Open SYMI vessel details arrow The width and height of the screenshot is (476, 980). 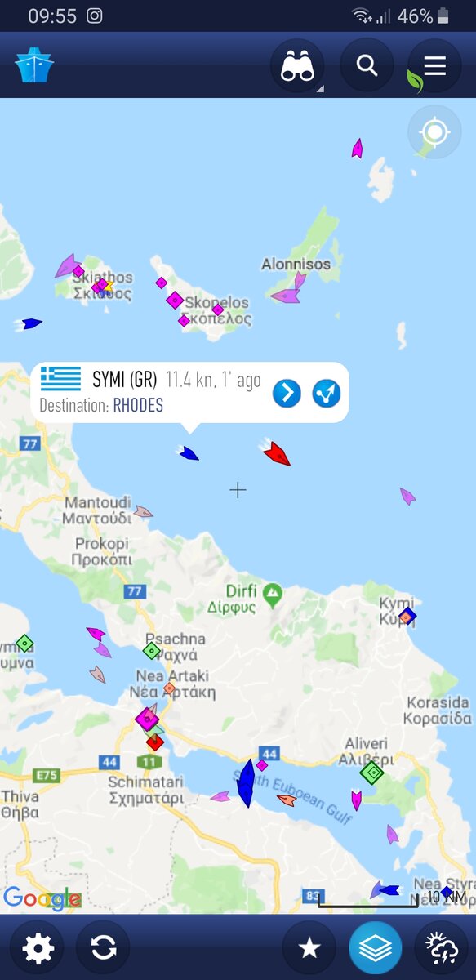[287, 393]
